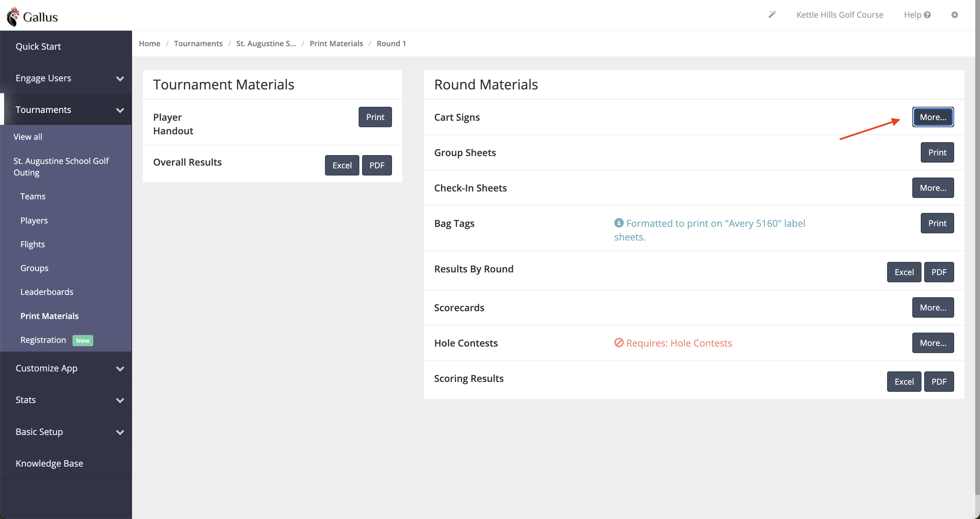The width and height of the screenshot is (980, 519).
Task: Go to Quick Start
Action: [38, 46]
